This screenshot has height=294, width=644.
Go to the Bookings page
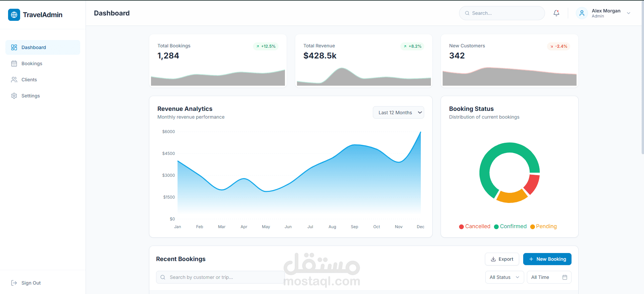pyautogui.click(x=43, y=64)
